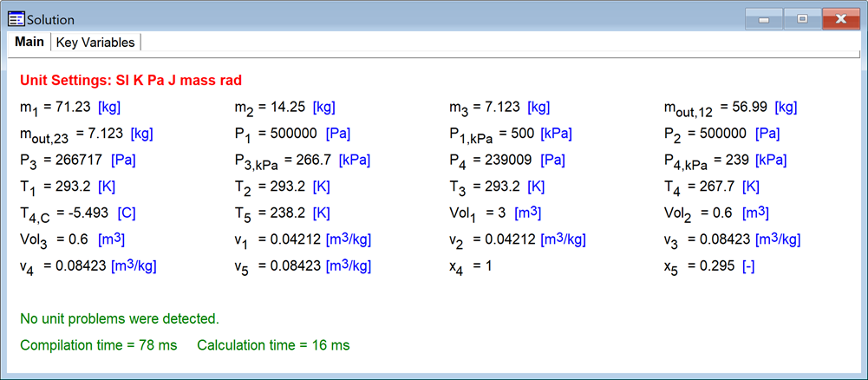Minimize the Solution window
The image size is (868, 380).
[x=765, y=19]
